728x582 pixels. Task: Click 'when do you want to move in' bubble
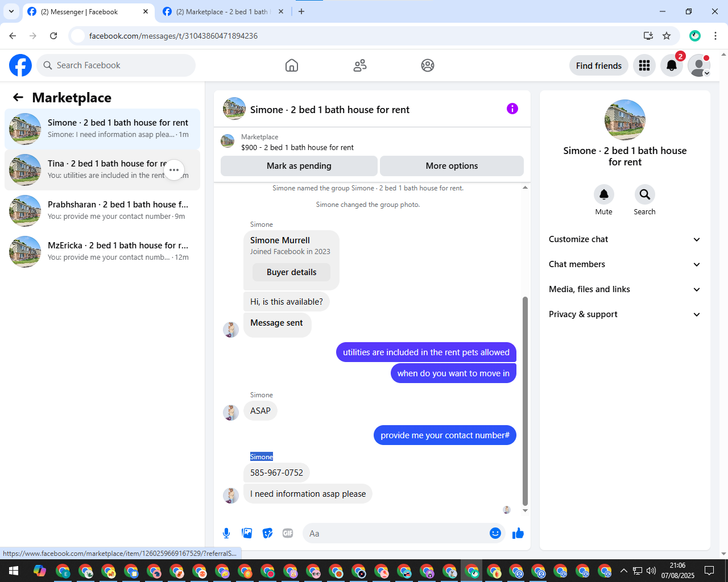point(453,373)
